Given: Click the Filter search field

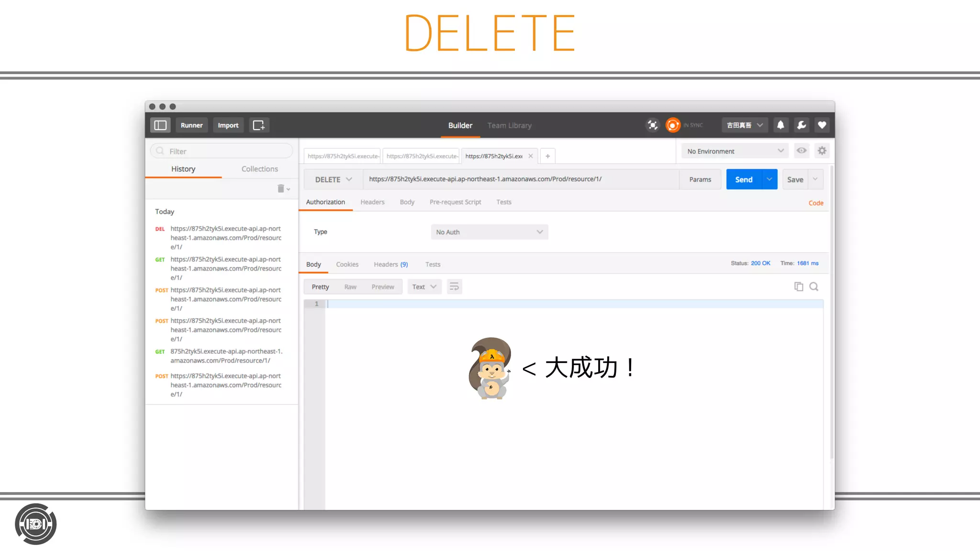Looking at the screenshot, I should [222, 151].
